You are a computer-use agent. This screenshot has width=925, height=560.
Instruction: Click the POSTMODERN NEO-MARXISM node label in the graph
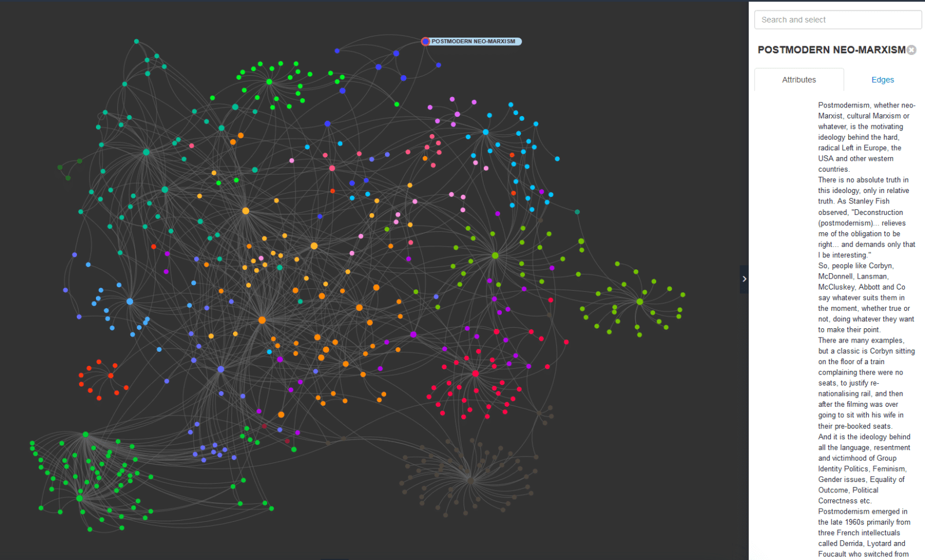point(473,42)
